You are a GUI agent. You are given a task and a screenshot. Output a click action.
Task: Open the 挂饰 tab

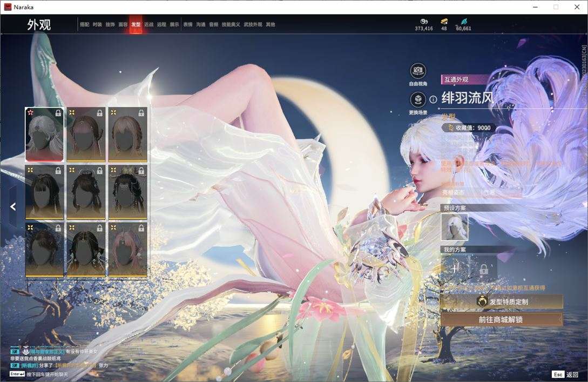click(x=110, y=24)
